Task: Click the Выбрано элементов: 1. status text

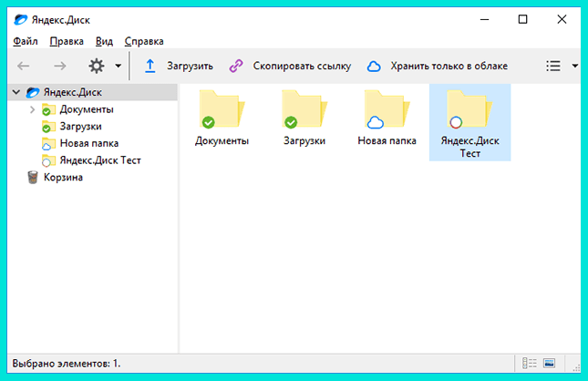Action: pos(67,364)
